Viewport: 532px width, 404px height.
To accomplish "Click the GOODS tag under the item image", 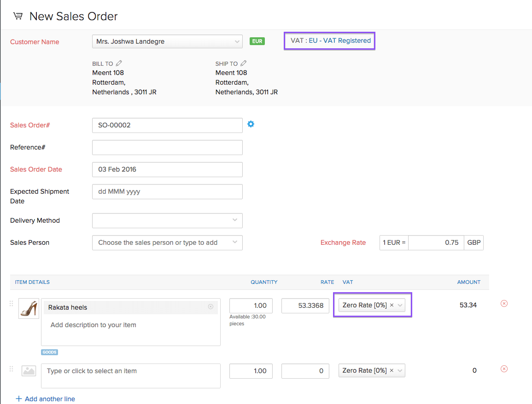I will point(49,352).
